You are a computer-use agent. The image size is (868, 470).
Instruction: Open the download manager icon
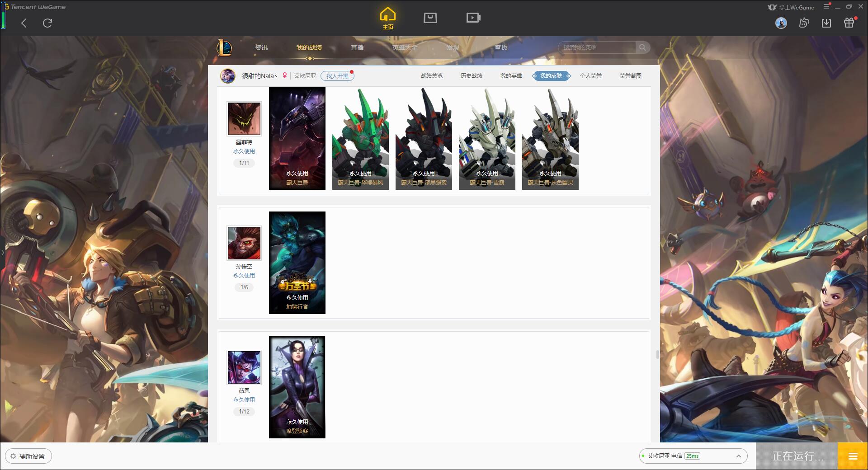coord(826,23)
